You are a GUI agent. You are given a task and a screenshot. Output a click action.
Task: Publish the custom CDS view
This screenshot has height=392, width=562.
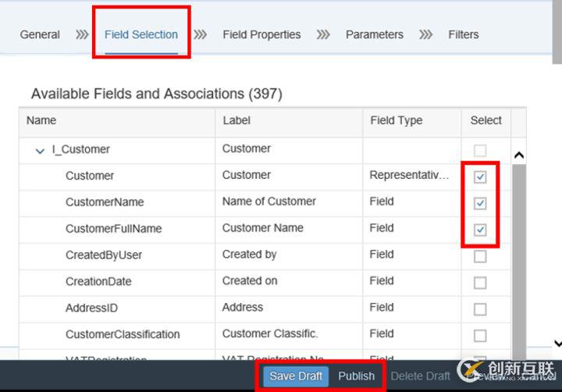coord(356,376)
